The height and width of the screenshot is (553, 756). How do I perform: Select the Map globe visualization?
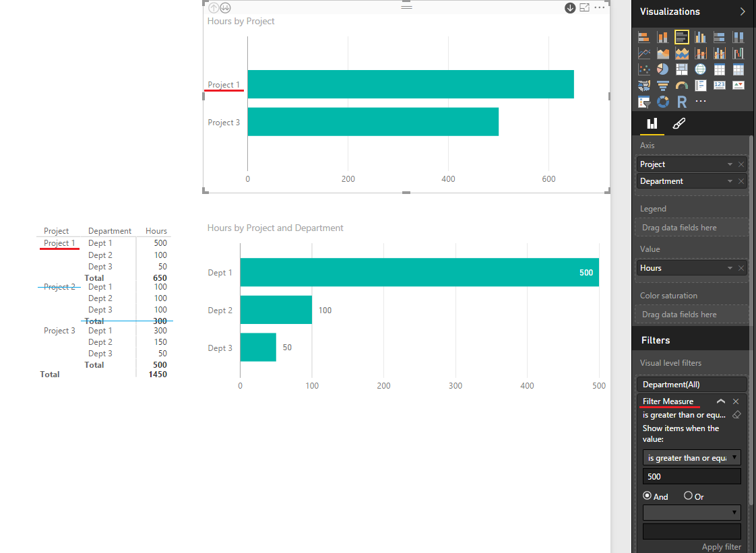pyautogui.click(x=701, y=69)
